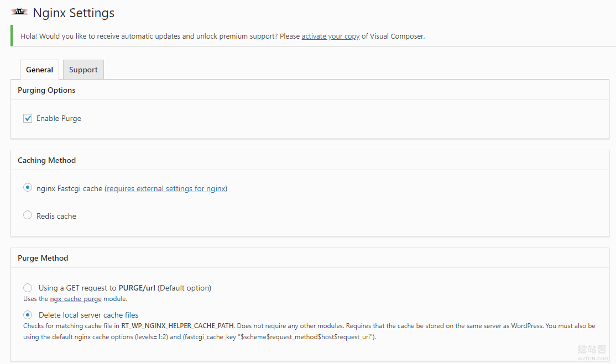Open the ngx_cache_purge module link
This screenshot has width=616, height=364.
76,299
